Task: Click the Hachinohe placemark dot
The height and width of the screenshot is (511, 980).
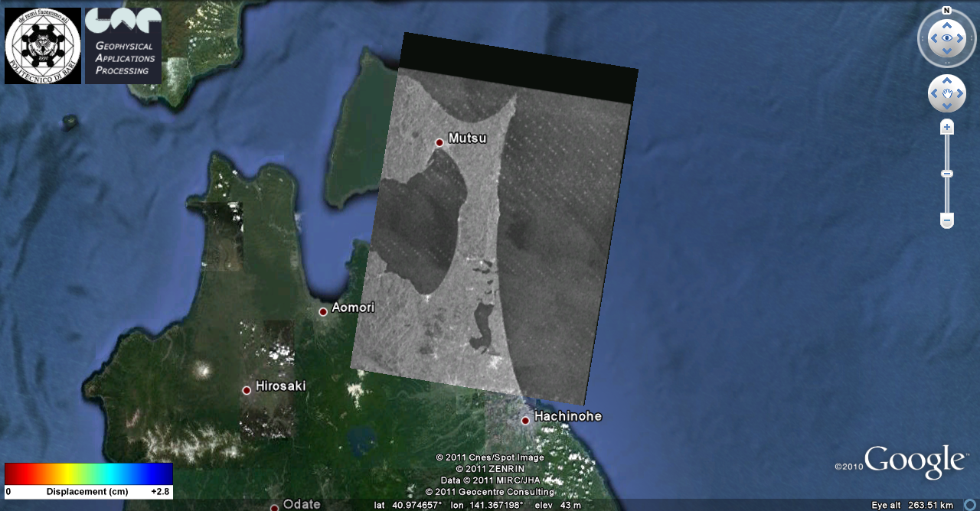Action: pos(525,420)
